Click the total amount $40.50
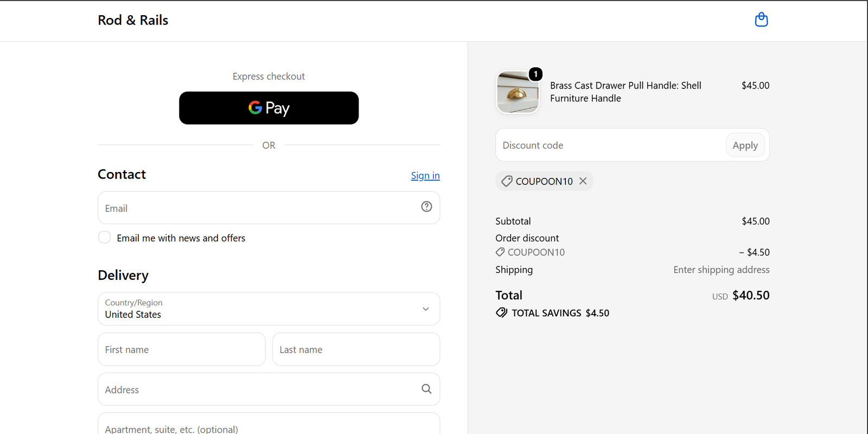Viewport: 868px width, 434px height. (x=751, y=295)
